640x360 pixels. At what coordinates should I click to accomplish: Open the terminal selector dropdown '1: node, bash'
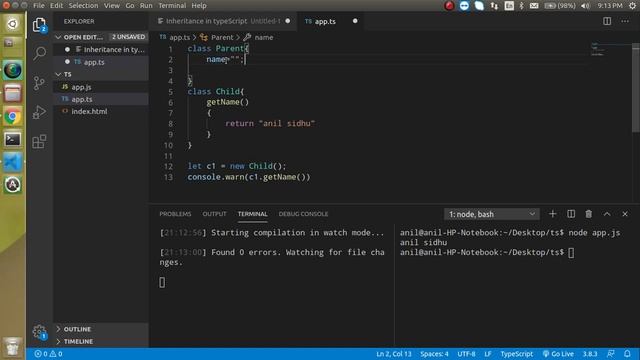[x=491, y=214]
